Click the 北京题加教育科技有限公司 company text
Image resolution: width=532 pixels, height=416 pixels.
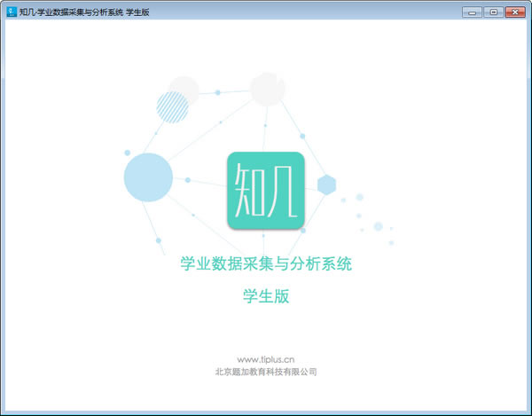point(265,372)
